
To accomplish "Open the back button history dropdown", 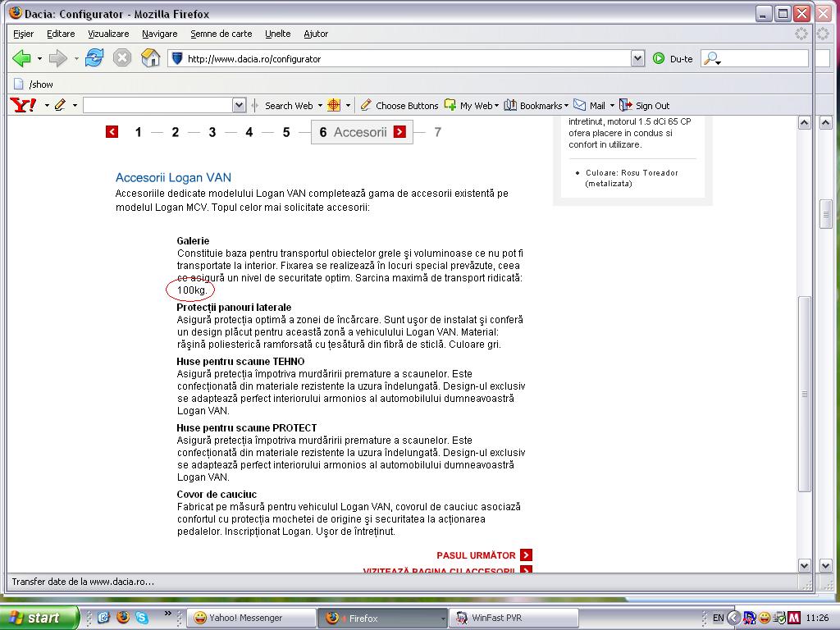I will point(39,58).
